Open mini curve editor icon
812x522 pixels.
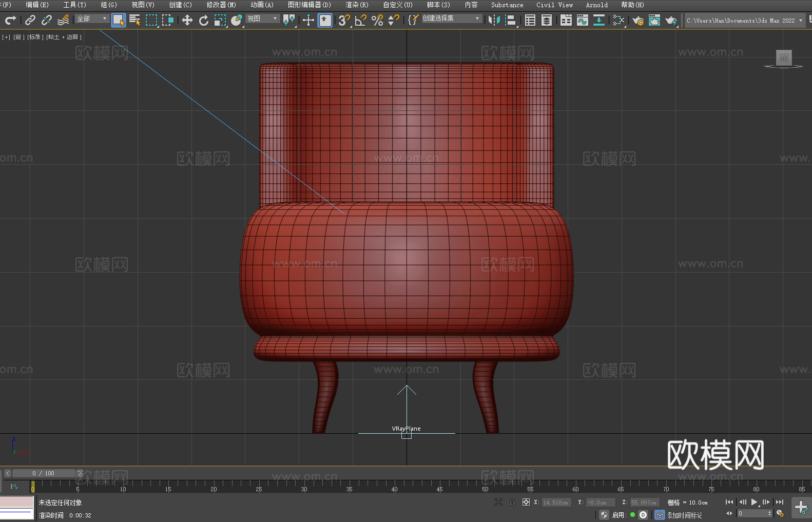click(14, 486)
